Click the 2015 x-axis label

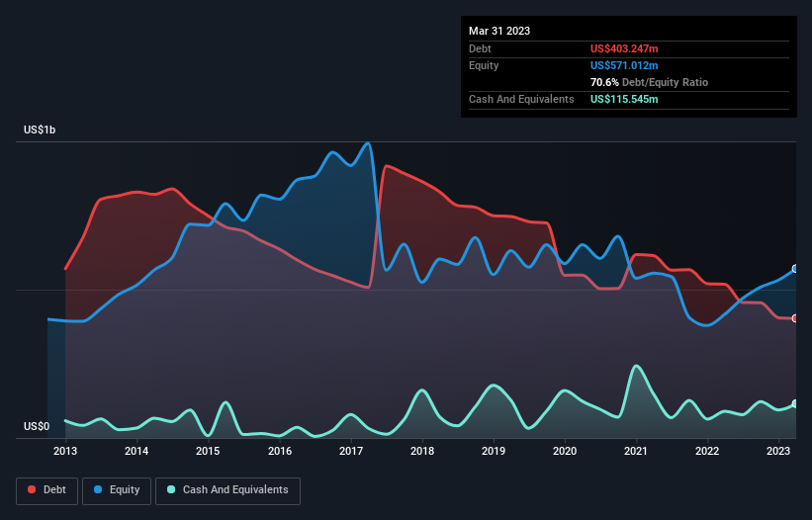(x=208, y=451)
